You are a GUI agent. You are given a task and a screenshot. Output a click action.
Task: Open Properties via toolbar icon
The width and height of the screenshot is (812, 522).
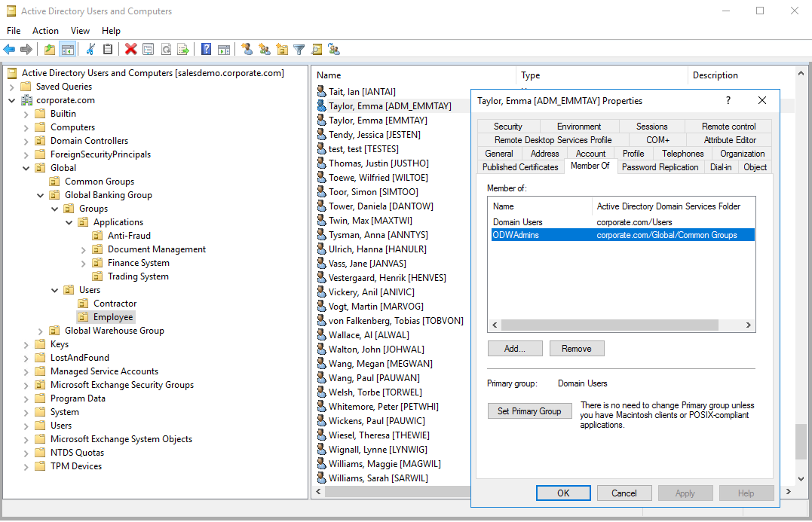(x=148, y=50)
